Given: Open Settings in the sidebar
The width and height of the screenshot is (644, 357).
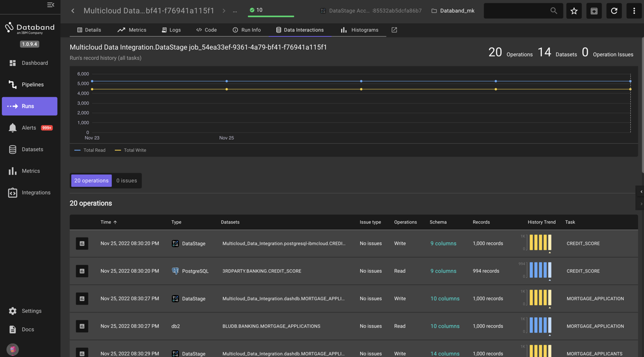Looking at the screenshot, I should click(x=29, y=311).
